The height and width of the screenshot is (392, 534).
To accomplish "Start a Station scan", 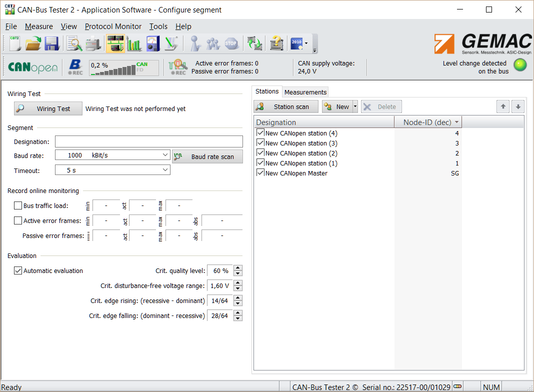I will [286, 106].
